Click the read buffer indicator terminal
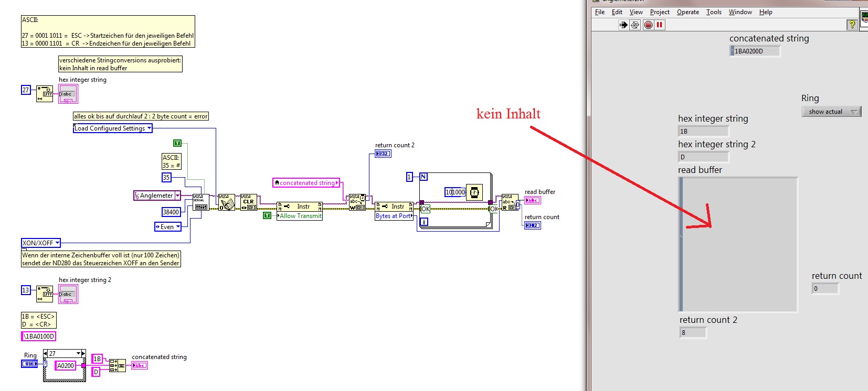Image resolution: width=868 pixels, height=391 pixels. point(533,200)
